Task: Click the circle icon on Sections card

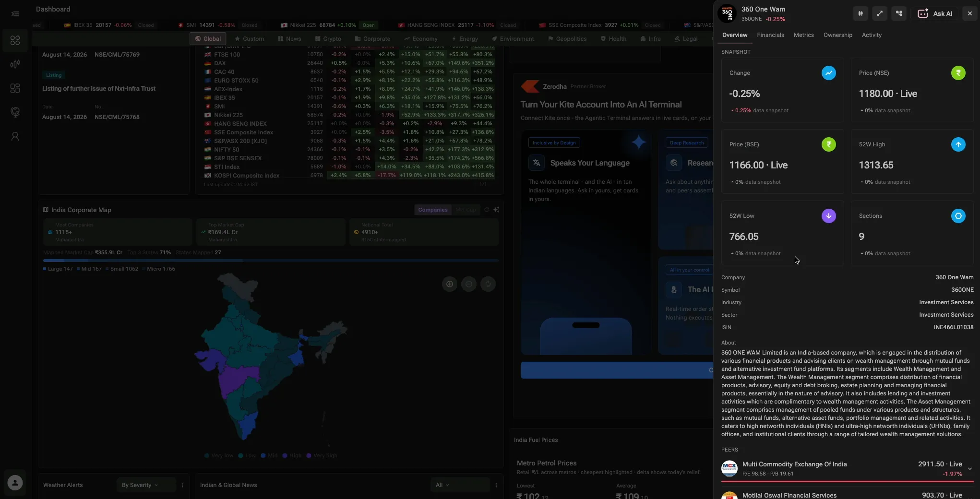Action: point(958,216)
